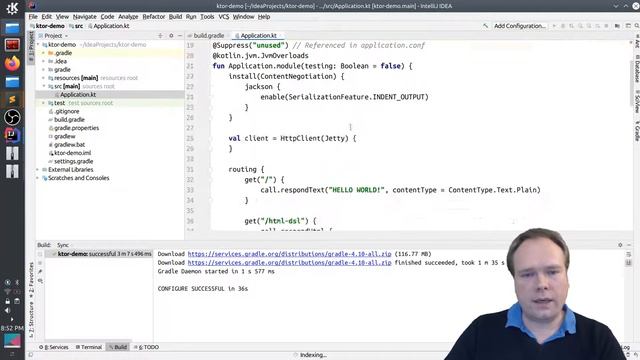Viewport: 640px width, 360px height.
Task: Open the VCS menu
Action: 224,17
